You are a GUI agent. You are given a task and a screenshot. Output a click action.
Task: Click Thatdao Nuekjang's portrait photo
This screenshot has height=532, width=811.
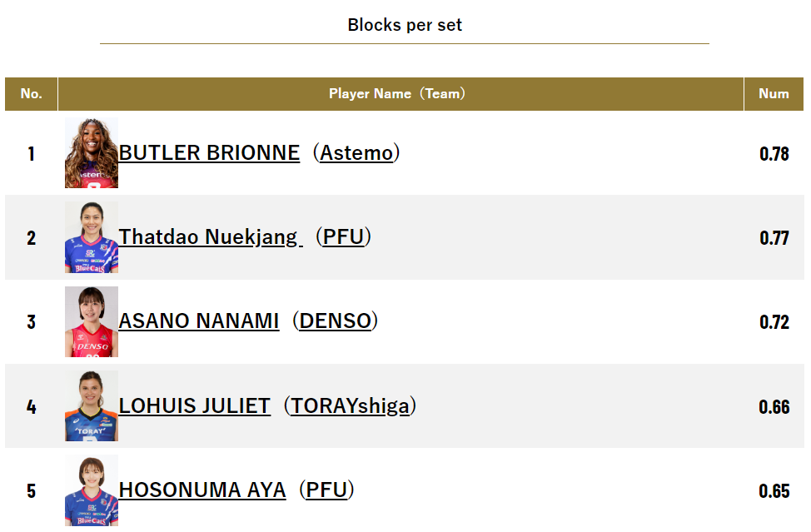click(x=92, y=237)
